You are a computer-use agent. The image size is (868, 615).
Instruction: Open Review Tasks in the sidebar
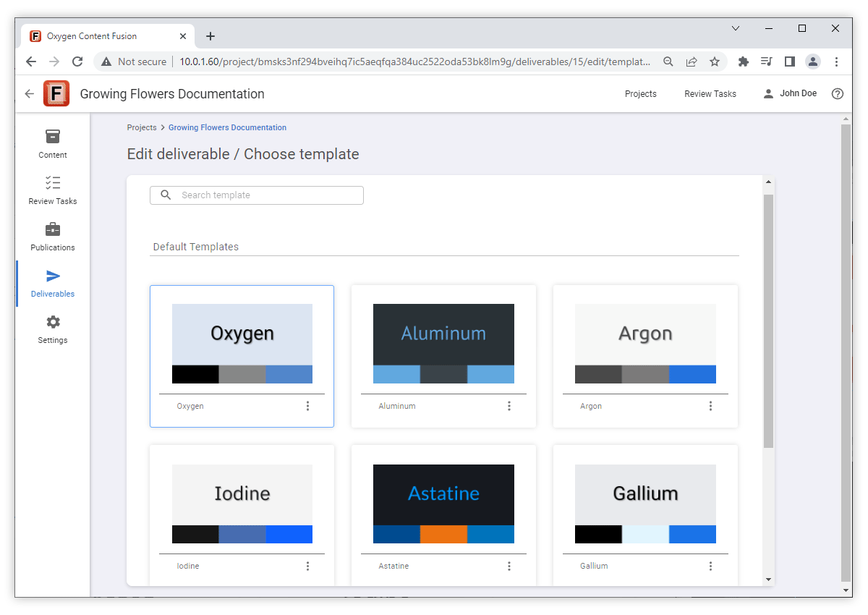click(x=53, y=190)
